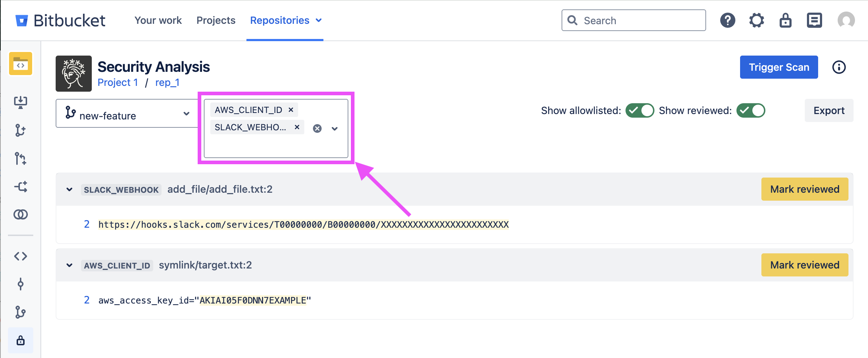Screen dimensions: 868x358
Task: Toggle the Show allowlisted switch
Action: (x=640, y=110)
